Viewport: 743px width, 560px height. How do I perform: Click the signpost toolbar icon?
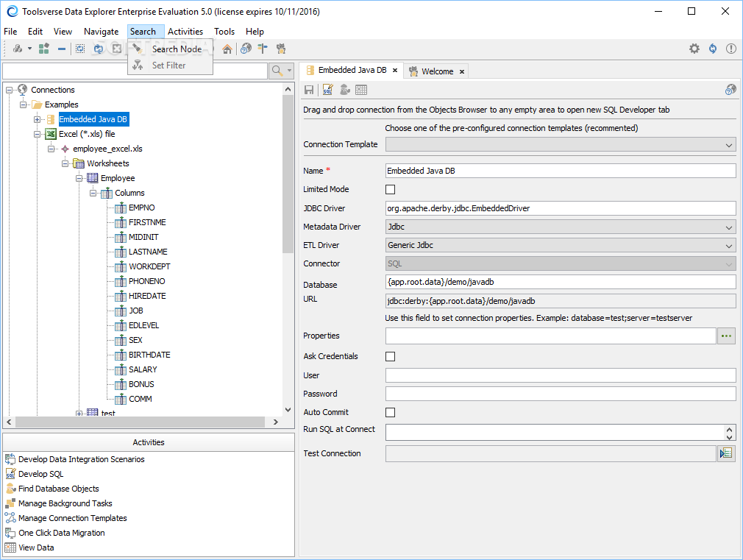263,49
